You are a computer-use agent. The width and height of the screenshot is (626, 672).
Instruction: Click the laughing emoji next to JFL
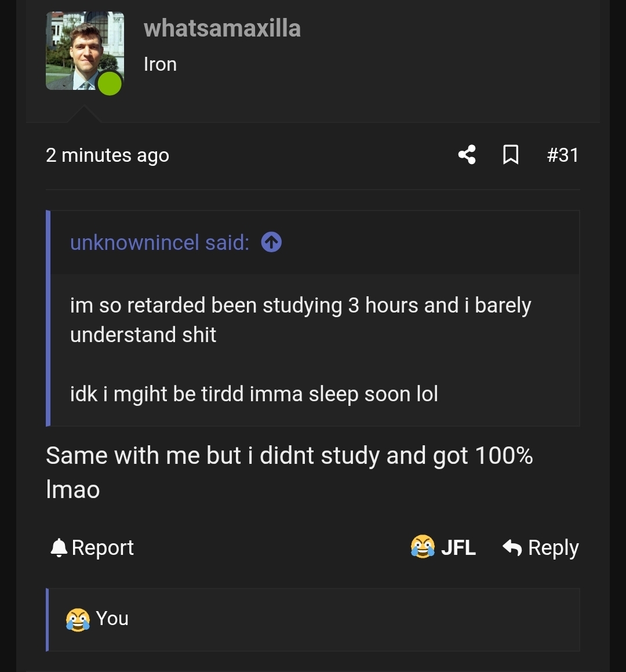[x=423, y=547]
